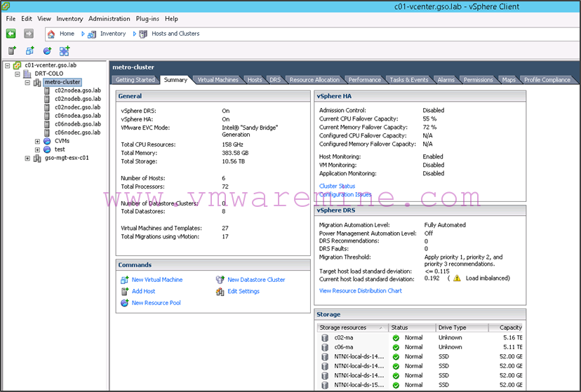The width and height of the screenshot is (581, 392).
Task: Switch to the Alarms tab
Action: (x=446, y=79)
